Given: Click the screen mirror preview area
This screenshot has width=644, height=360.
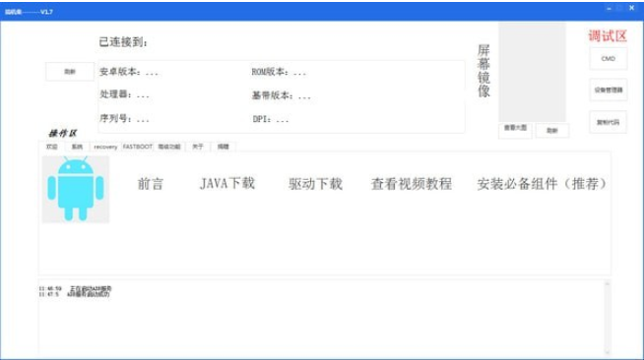Looking at the screenshot, I should coord(533,72).
